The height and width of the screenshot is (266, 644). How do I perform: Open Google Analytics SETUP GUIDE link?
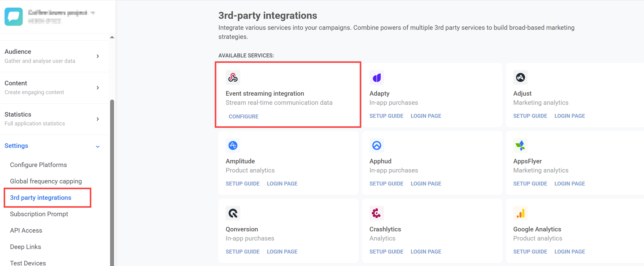point(530,252)
